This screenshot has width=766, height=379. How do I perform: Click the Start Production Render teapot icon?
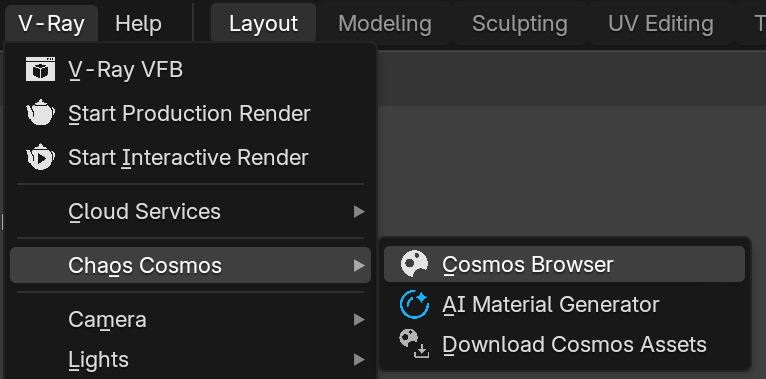[x=40, y=113]
